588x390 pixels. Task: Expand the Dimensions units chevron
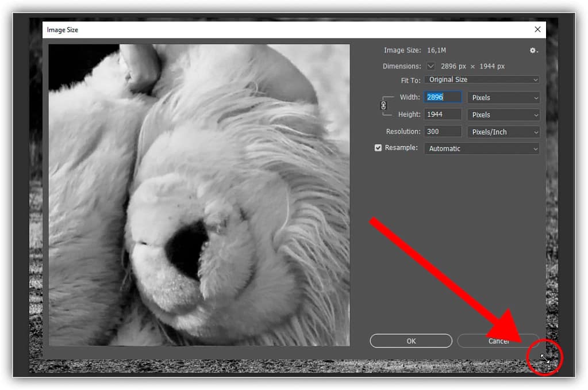[x=430, y=66]
